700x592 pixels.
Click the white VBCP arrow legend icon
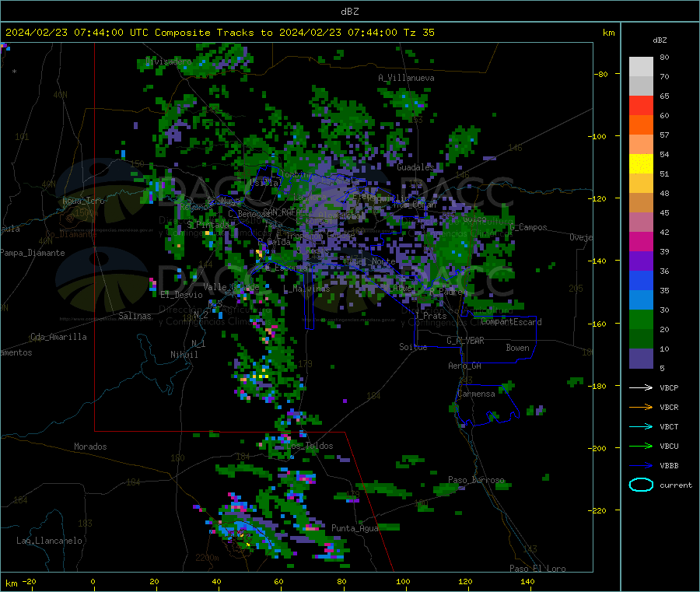point(641,387)
